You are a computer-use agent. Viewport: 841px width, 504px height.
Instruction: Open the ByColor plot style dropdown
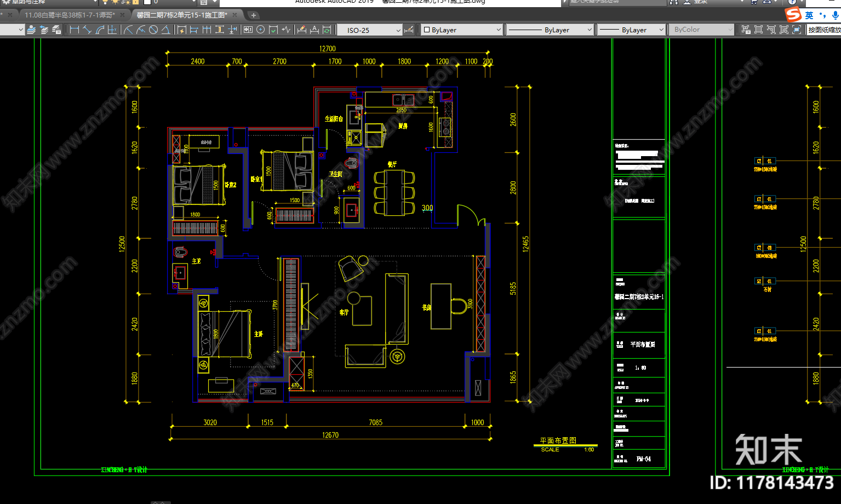click(x=701, y=30)
